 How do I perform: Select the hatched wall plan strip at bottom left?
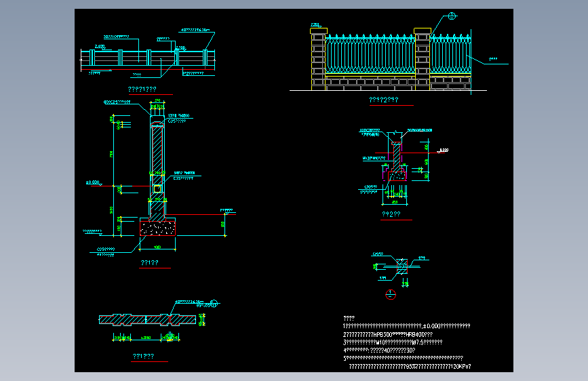(x=147, y=319)
